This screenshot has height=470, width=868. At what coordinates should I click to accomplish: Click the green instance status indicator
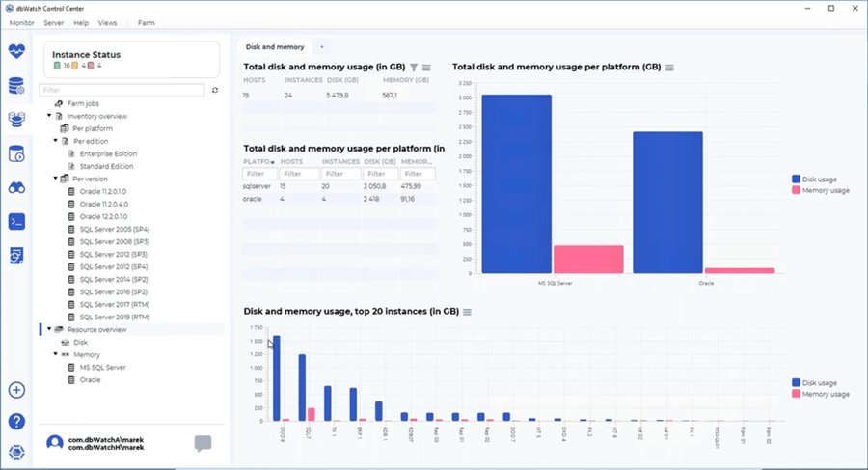coord(57,66)
